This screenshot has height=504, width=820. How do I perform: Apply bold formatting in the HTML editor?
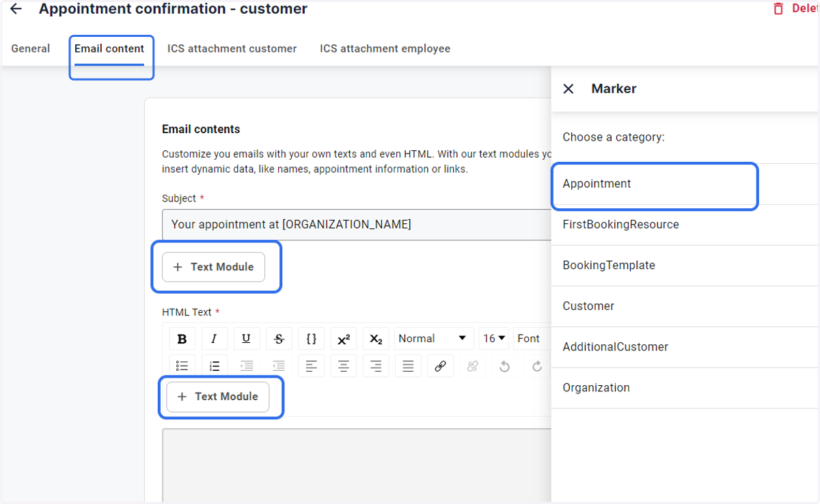click(x=182, y=339)
